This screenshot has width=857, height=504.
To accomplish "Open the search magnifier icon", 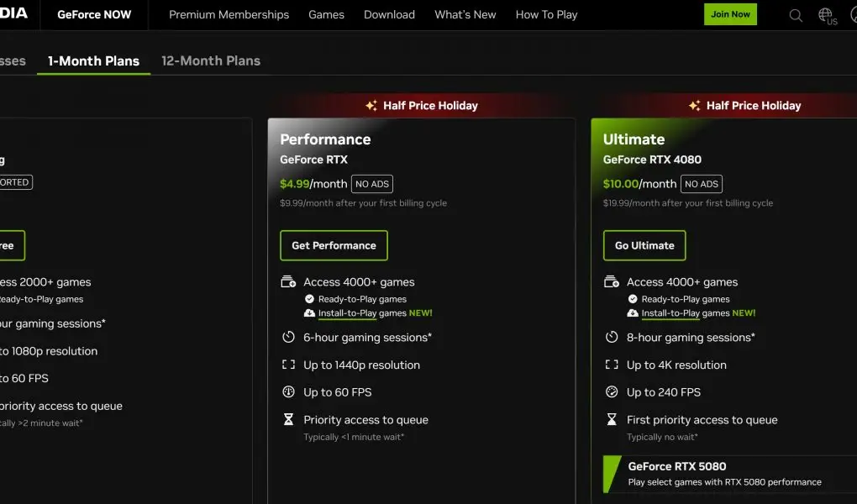I will [795, 14].
